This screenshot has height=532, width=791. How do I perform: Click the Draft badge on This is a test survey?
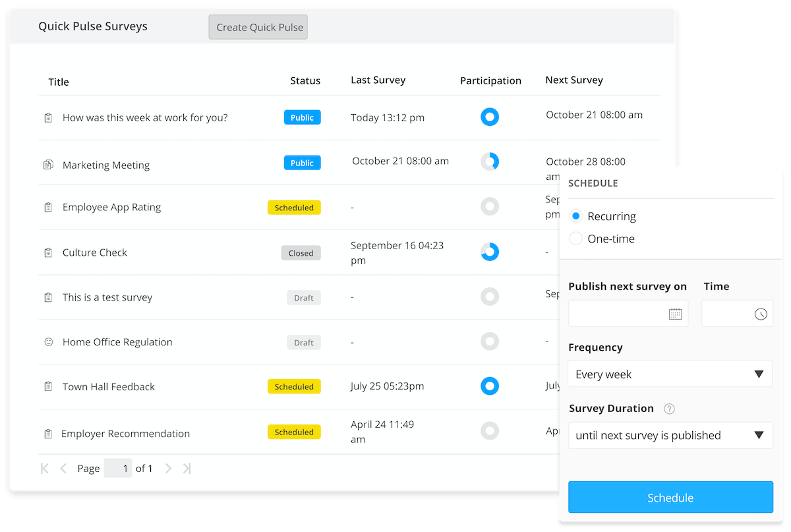click(303, 297)
